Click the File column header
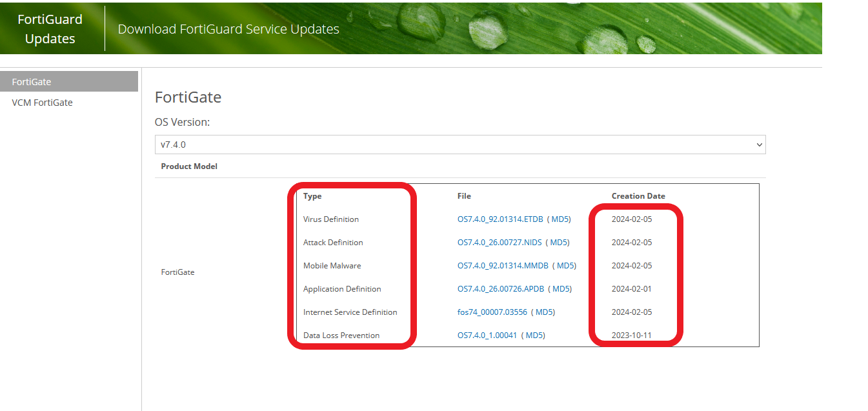 coord(464,196)
